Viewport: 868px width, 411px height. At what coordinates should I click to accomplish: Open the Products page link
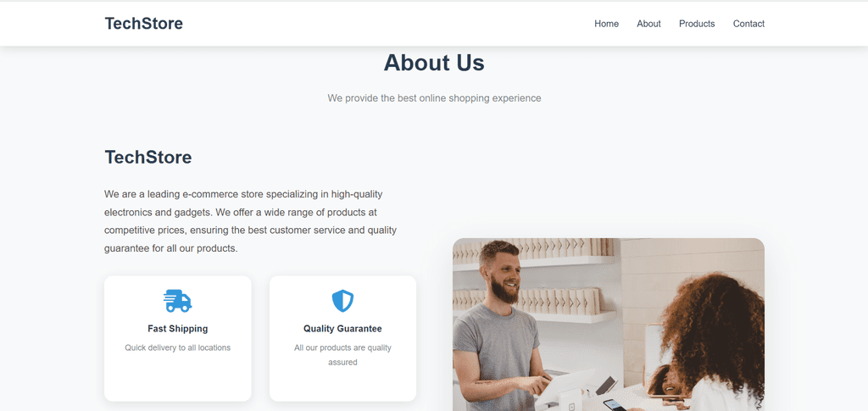697,24
